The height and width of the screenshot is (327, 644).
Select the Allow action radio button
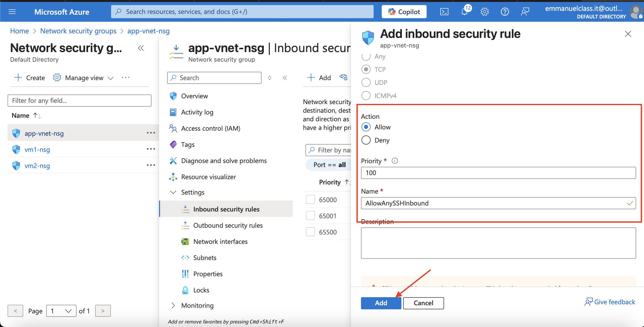click(366, 127)
